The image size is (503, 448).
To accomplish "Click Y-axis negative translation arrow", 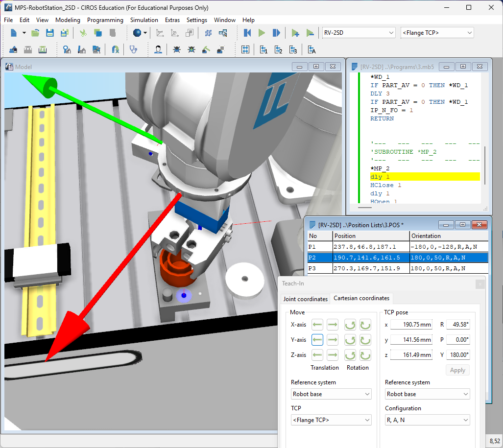I will (317, 340).
